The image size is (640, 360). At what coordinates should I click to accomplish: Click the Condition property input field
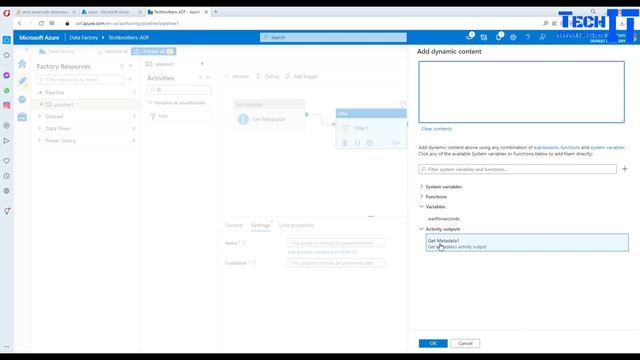pyautogui.click(x=336, y=263)
